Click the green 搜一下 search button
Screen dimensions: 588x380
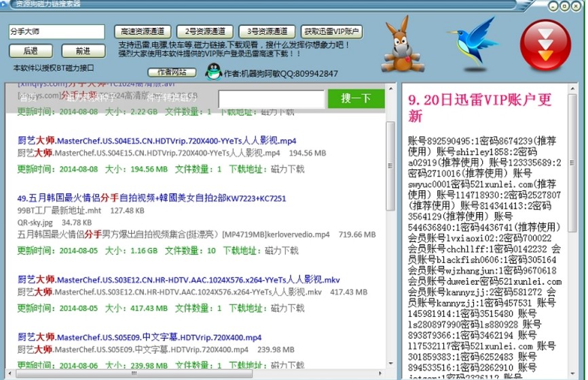tap(356, 99)
